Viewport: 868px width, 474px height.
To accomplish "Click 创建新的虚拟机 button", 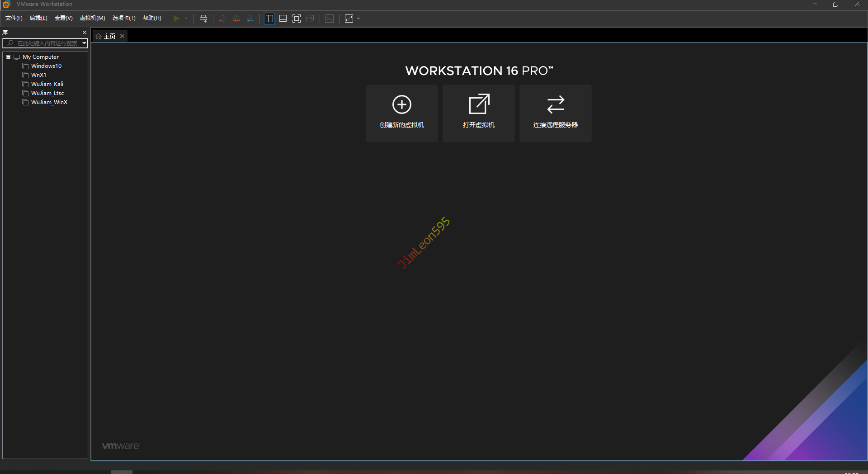I will point(401,114).
